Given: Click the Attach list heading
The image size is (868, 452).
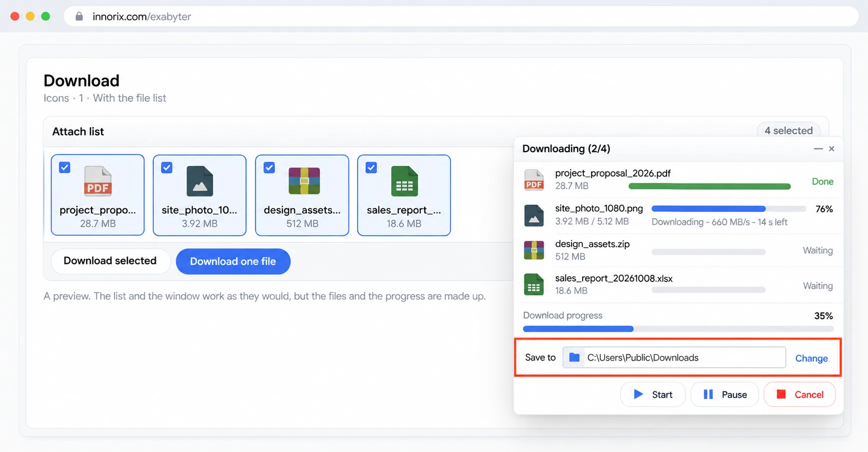Looking at the screenshot, I should pyautogui.click(x=78, y=131).
